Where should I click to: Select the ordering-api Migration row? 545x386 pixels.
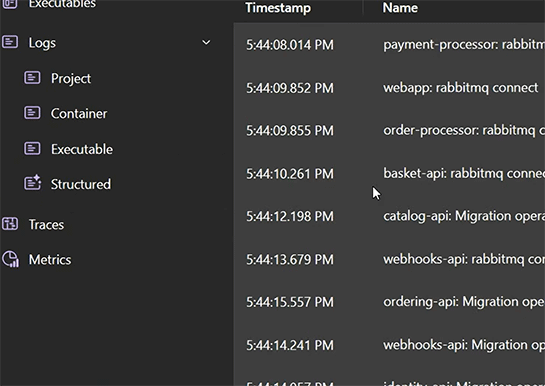click(389, 302)
